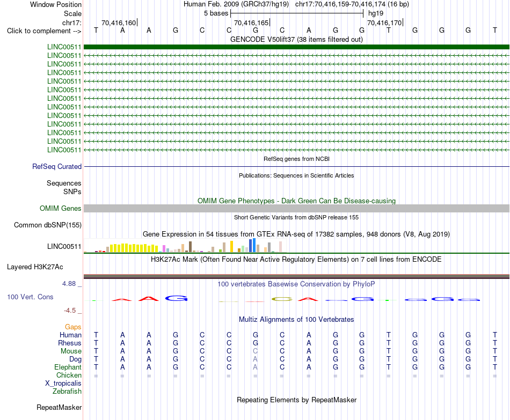Select the Zebrafish alignment row label

(67, 392)
